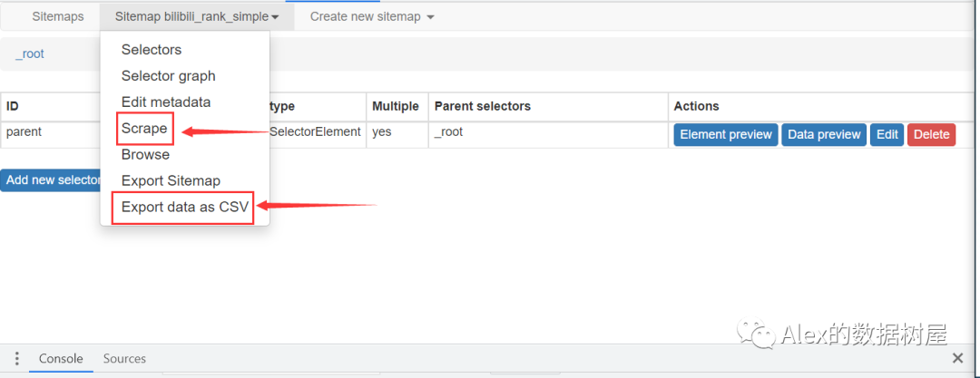Switch to Console drawer tab
Screen dimensions: 980x378
coord(61,359)
